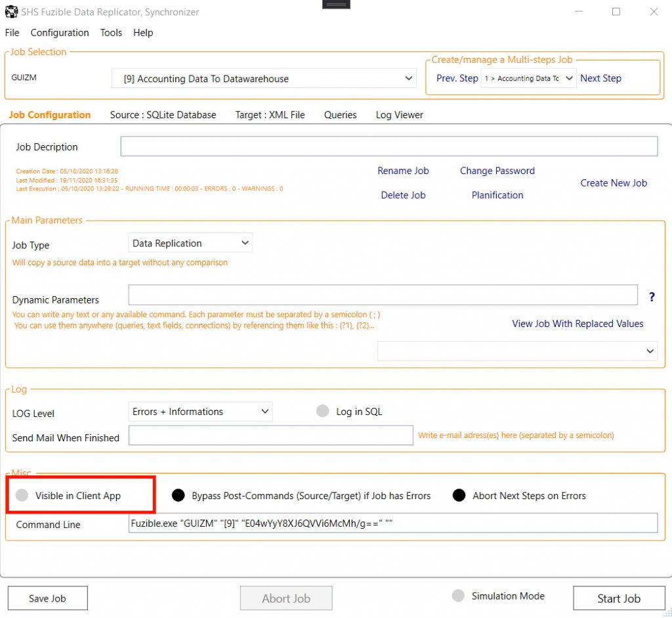
Task: Open the Job Type dropdown
Action: click(190, 243)
